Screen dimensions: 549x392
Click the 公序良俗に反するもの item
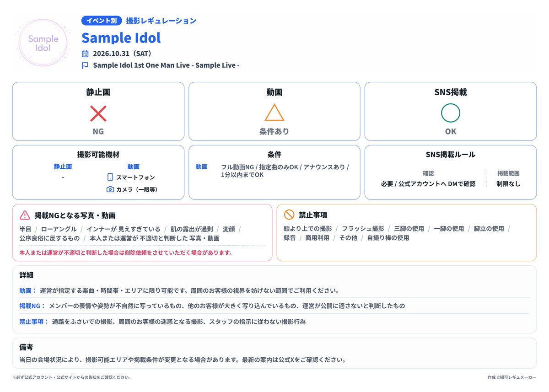click(x=49, y=238)
